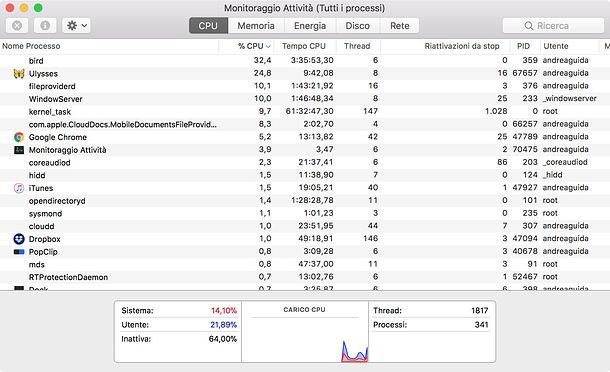Select the sysmond process
This screenshot has width=610, height=372.
(x=45, y=214)
